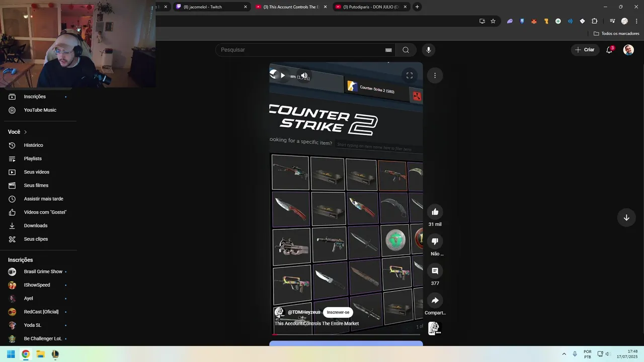The image size is (644, 362).
Task: Open the @TDMHeyzeus channel link
Action: (304, 312)
